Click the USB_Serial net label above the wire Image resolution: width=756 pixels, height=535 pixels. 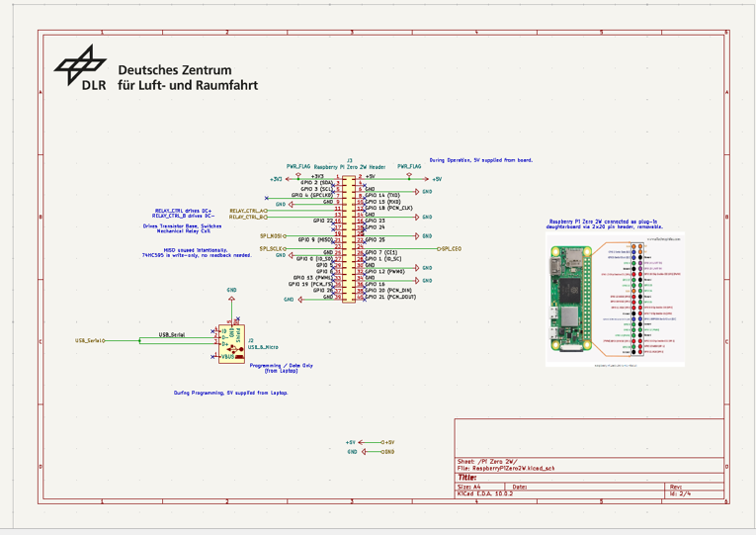tap(172, 335)
